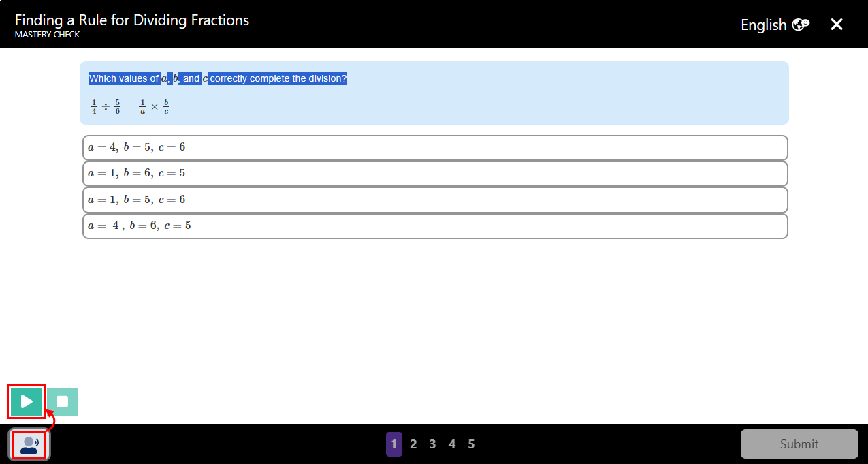Click the highlighted question text
This screenshot has height=464, width=868.
tap(218, 78)
